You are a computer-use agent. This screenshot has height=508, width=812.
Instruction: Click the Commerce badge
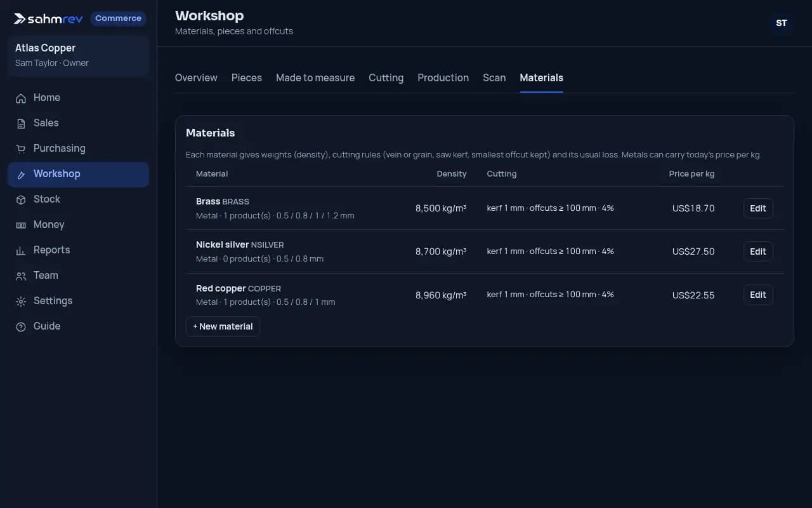pos(118,18)
